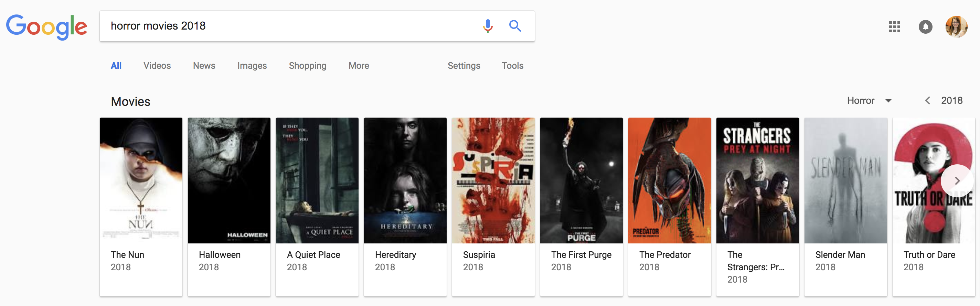The height and width of the screenshot is (306, 980).
Task: Select the Suspiria movie poster
Action: coord(493,181)
